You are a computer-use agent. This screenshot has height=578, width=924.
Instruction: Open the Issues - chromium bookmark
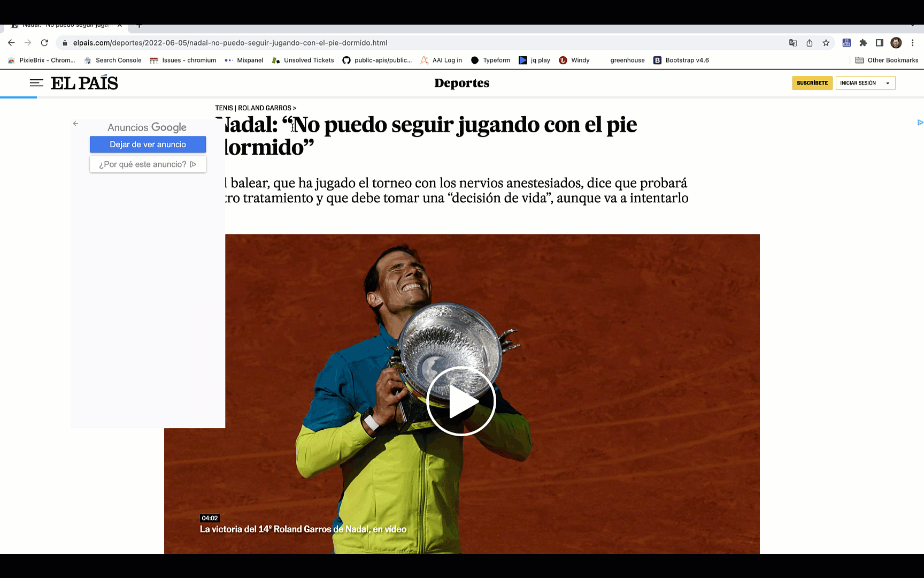coord(183,60)
